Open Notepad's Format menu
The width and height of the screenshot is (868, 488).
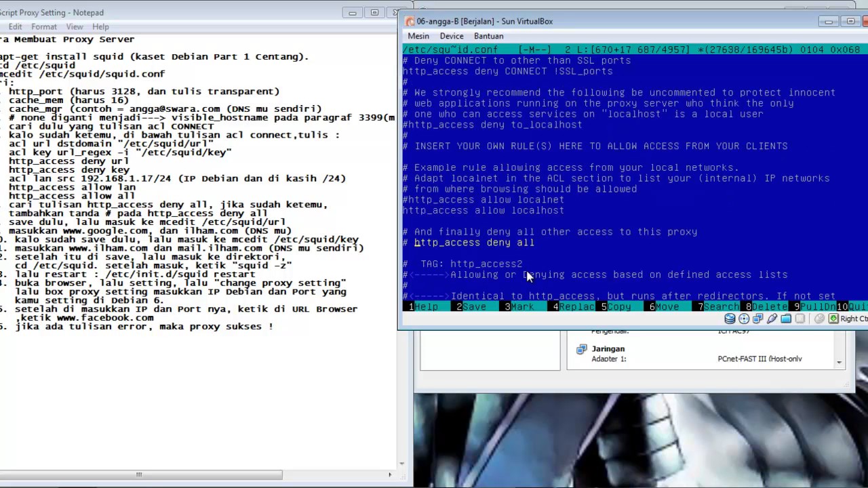[44, 26]
